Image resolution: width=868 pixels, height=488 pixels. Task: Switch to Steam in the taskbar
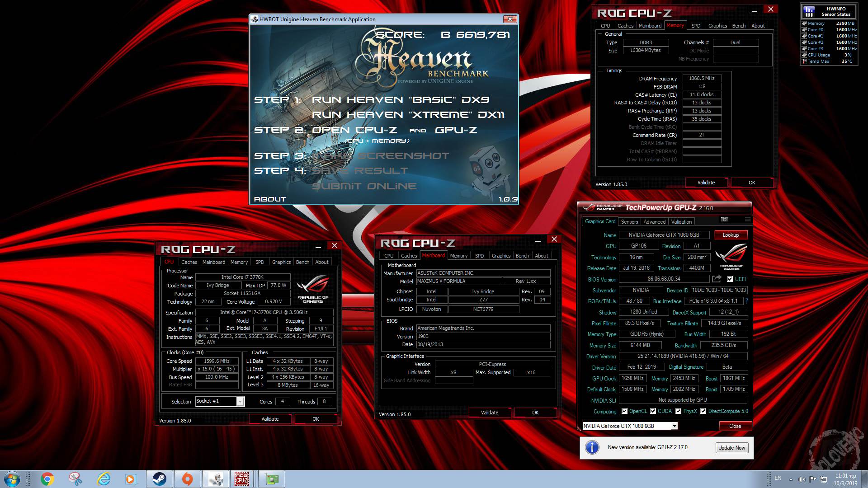point(159,479)
